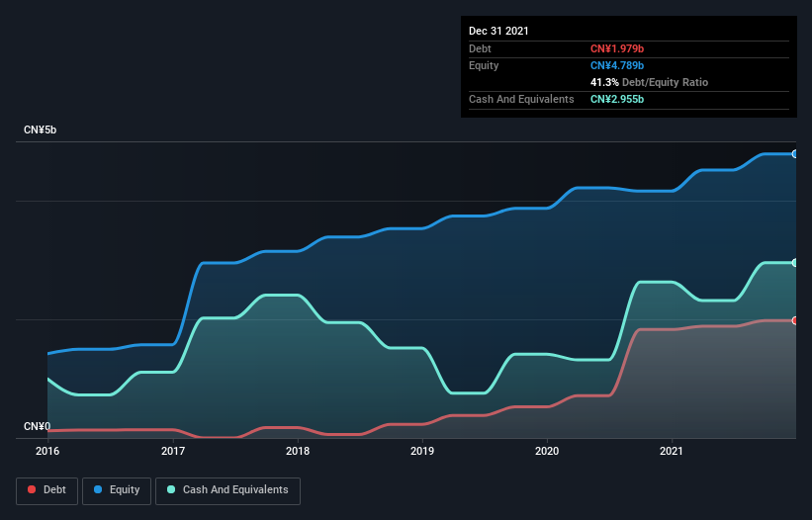812x520 pixels.
Task: Click the 2019 x-axis label
Action: pyautogui.click(x=422, y=451)
